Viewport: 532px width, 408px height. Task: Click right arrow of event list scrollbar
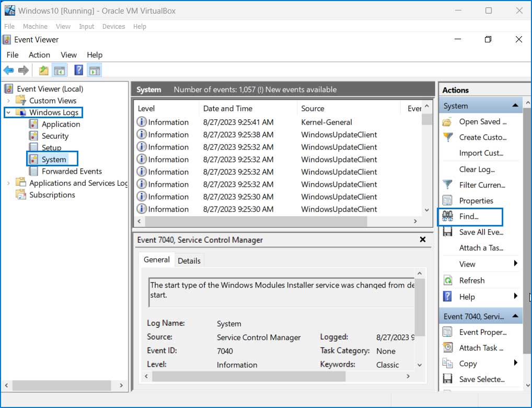click(415, 221)
